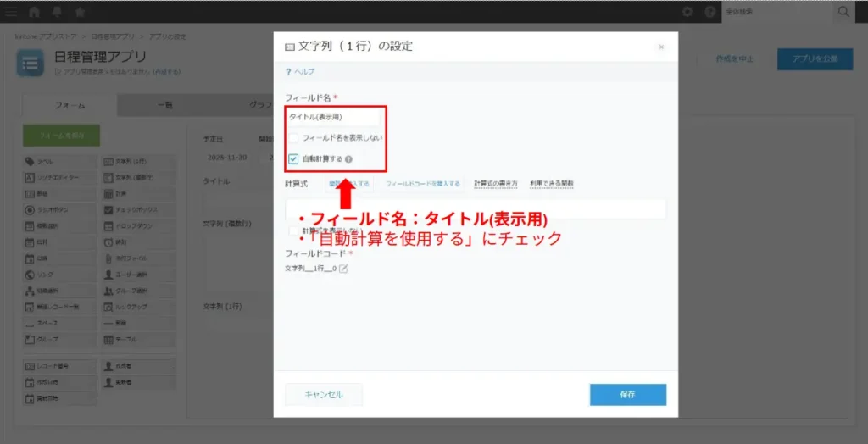Pick the チェックボックス field in the palette

coord(138,210)
